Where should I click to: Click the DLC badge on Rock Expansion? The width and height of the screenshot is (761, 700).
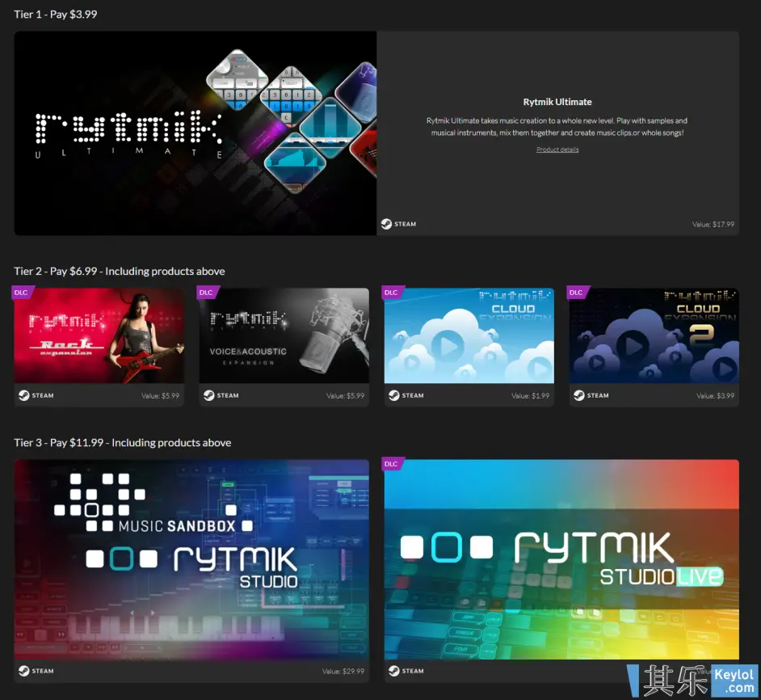[21, 293]
